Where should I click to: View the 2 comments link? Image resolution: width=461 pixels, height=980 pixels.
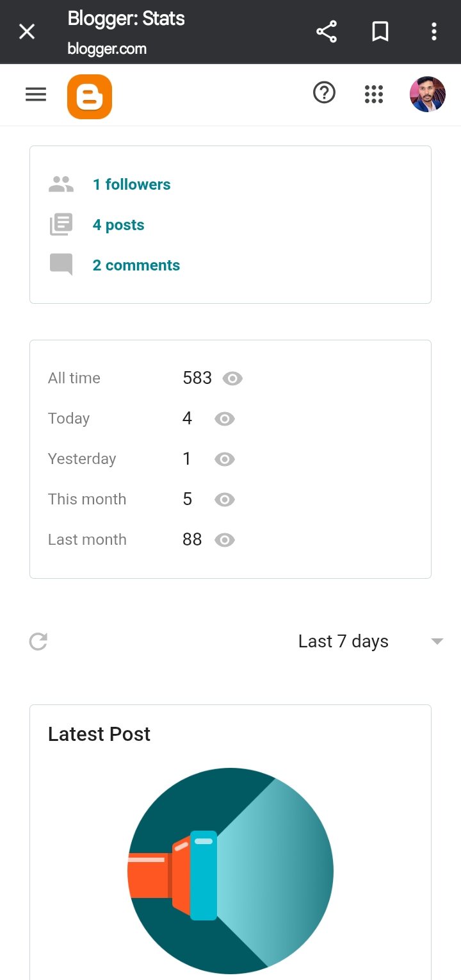tap(136, 265)
